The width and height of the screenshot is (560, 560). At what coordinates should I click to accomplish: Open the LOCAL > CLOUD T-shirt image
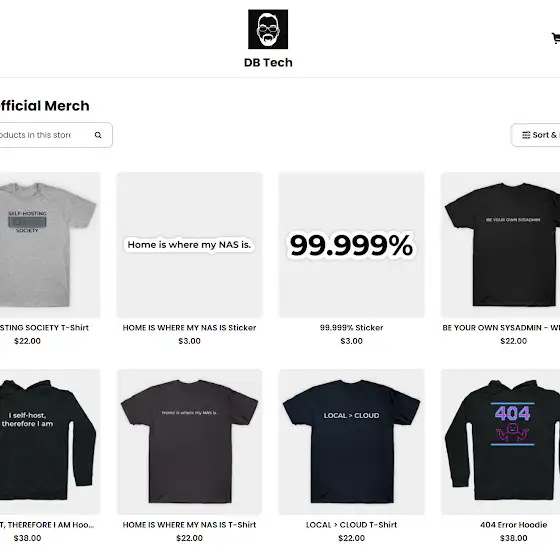click(x=351, y=442)
